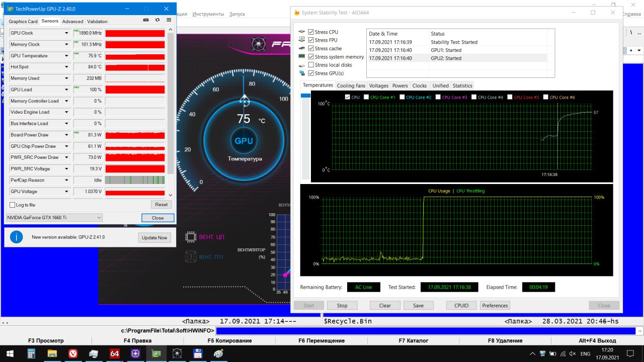Image resolution: width=644 pixels, height=362 pixels.
Task: Open the Graphics Card tab
Action: pos(23,22)
